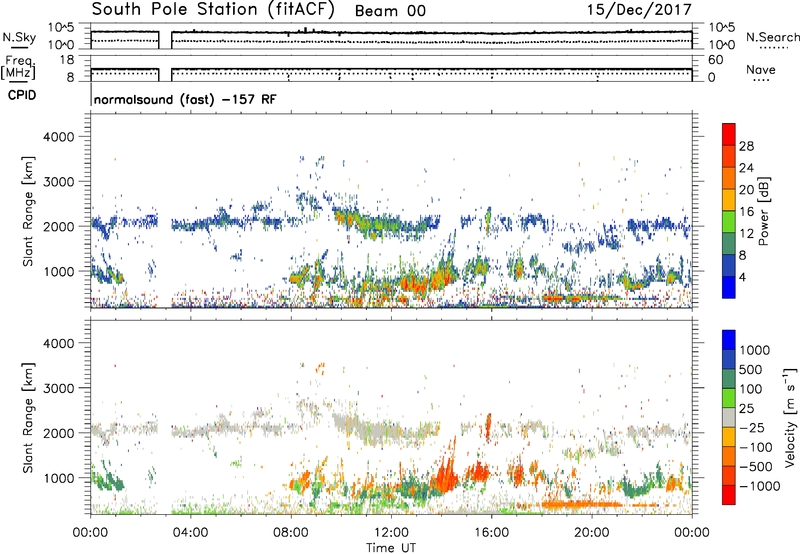This screenshot has width=800, height=554.
Task: Click "3000" tick on velocity panel axis
Action: pyautogui.click(x=58, y=388)
